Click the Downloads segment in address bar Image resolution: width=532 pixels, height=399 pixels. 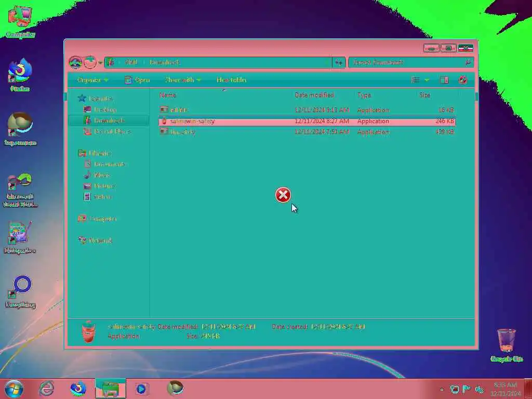[165, 62]
